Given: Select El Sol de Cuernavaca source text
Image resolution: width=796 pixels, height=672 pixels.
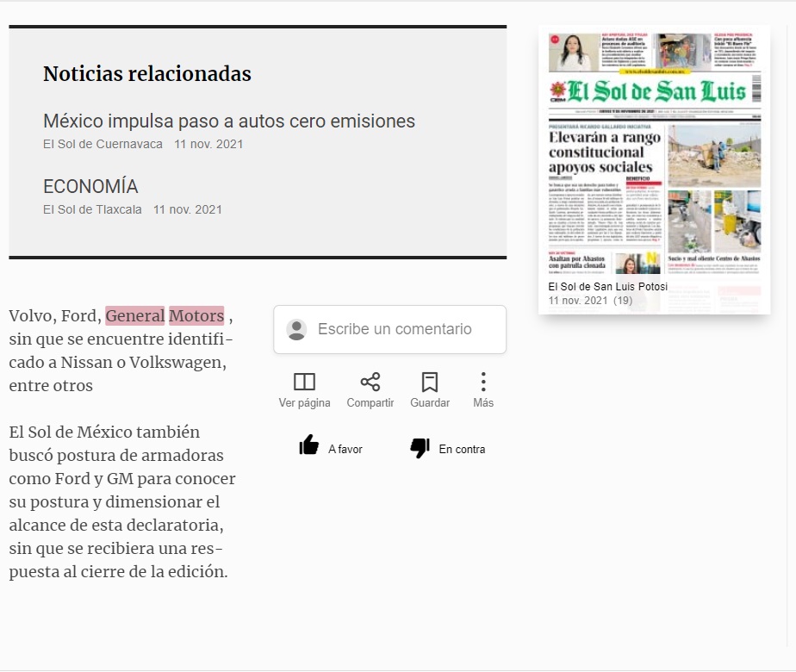Looking at the screenshot, I should tap(103, 144).
